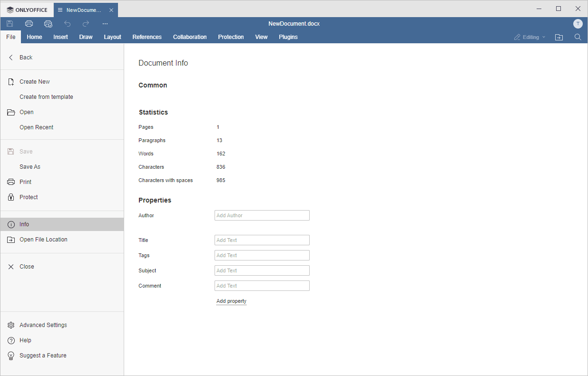Expand the Editing mode dropdown
588x376 pixels.
[530, 37]
